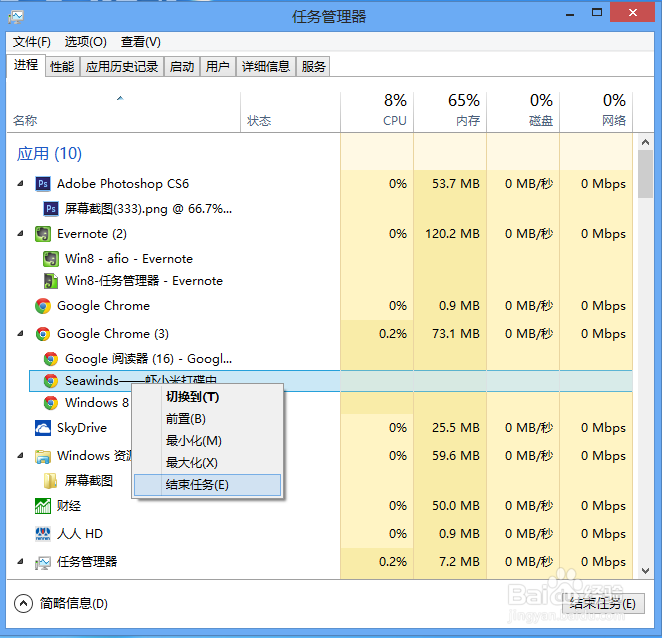662x638 pixels.
Task: Click the 应用 (10) group heading
Action: 49,153
